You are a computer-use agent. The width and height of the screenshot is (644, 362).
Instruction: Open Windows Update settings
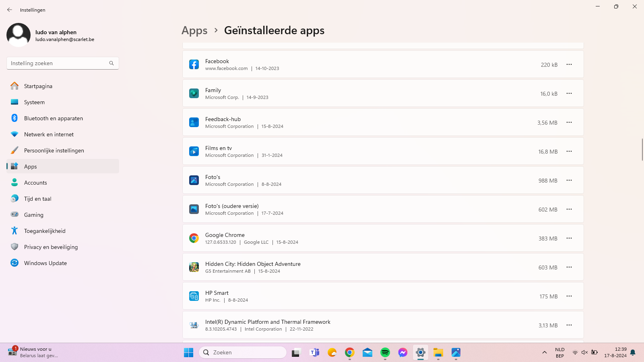coord(45,263)
